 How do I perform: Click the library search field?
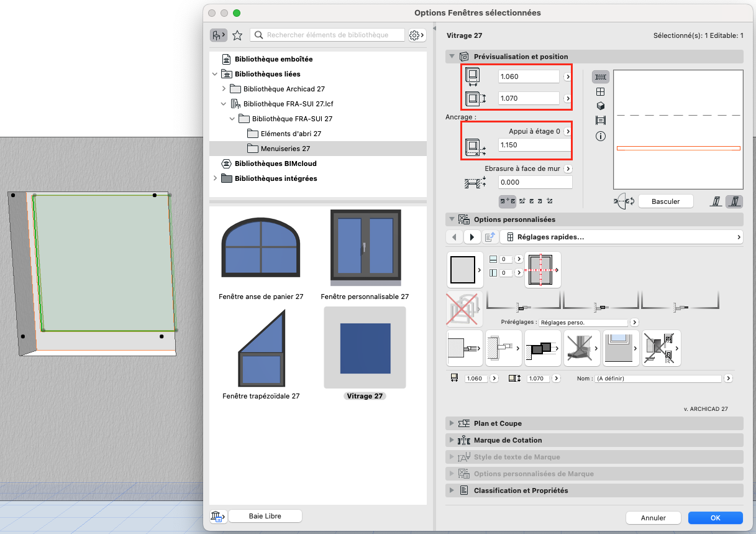pyautogui.click(x=327, y=35)
